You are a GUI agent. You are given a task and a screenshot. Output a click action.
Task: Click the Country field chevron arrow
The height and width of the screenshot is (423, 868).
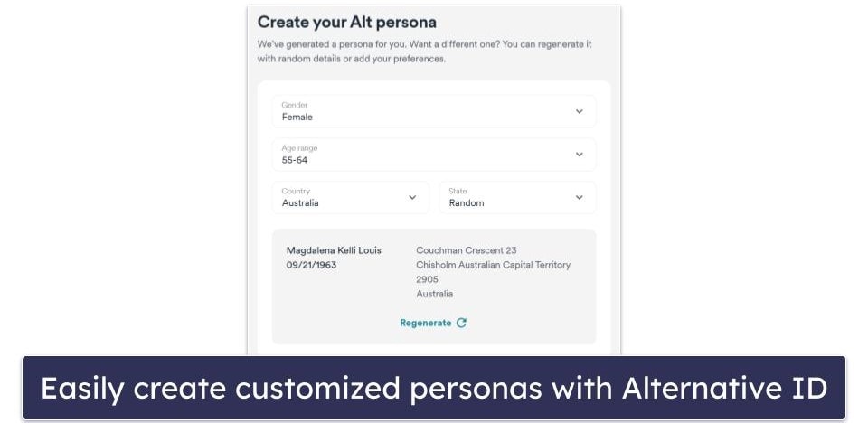[x=412, y=197]
